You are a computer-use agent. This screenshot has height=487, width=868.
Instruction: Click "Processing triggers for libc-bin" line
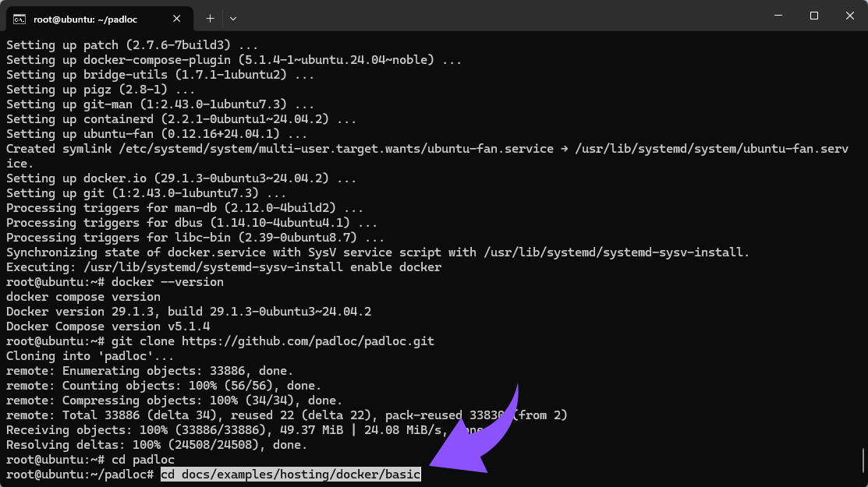point(196,237)
